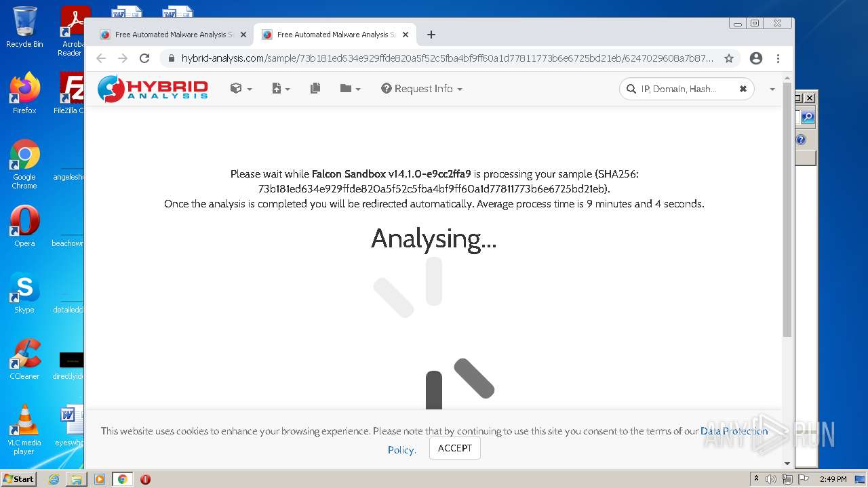Screen dimensions: 868x488
Task: Open the red Opera icon in taskbar
Action: tap(145, 479)
